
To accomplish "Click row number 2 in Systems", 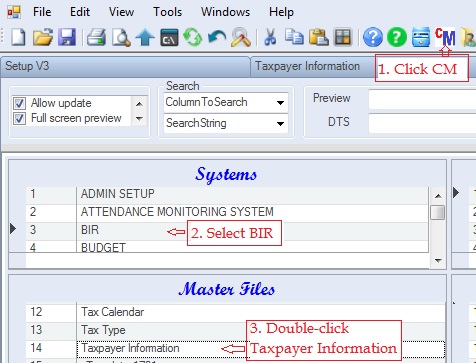I will pyautogui.click(x=51, y=212).
